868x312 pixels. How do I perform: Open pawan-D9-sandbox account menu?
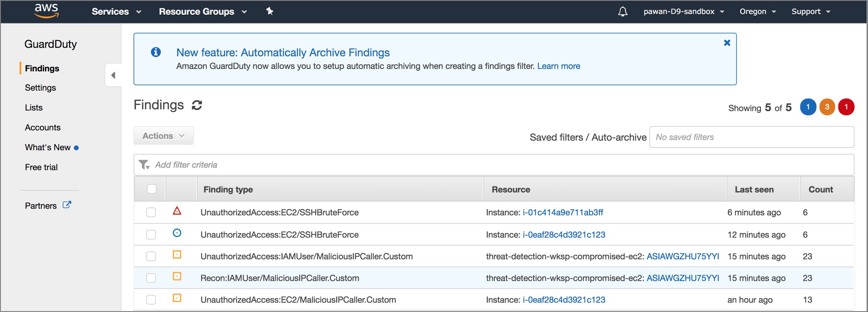[683, 12]
